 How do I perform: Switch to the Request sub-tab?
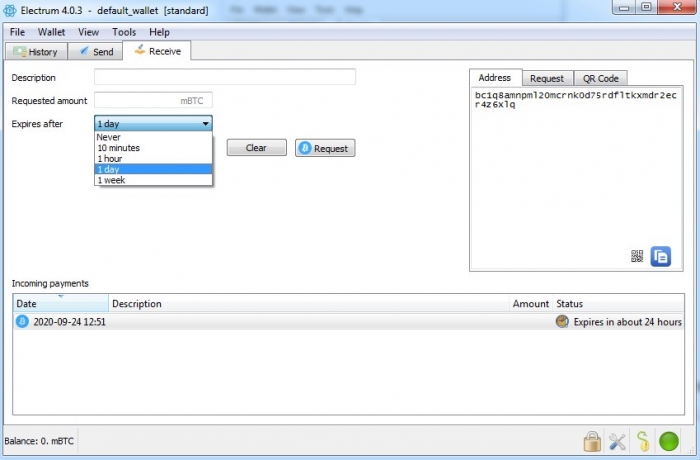[x=547, y=79]
